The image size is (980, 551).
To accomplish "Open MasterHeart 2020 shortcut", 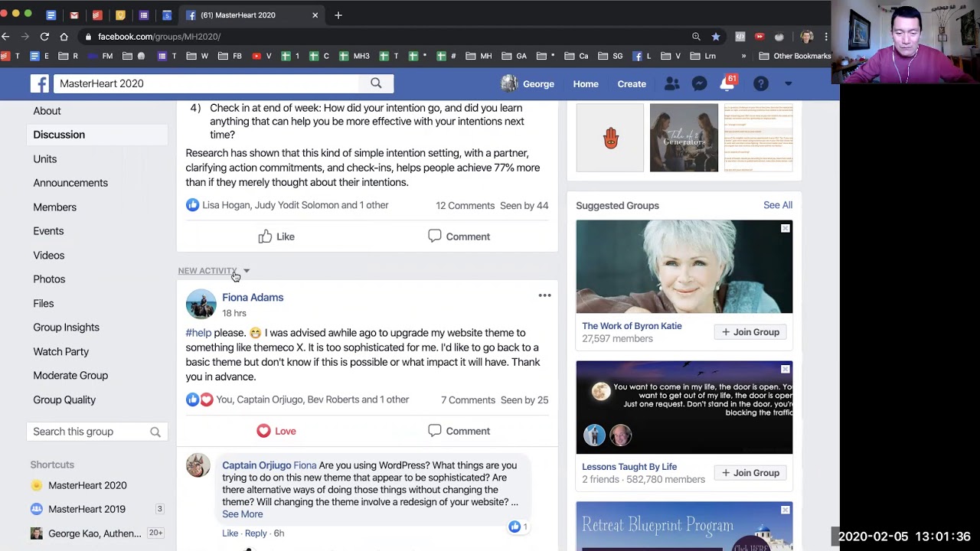I will pyautogui.click(x=87, y=485).
